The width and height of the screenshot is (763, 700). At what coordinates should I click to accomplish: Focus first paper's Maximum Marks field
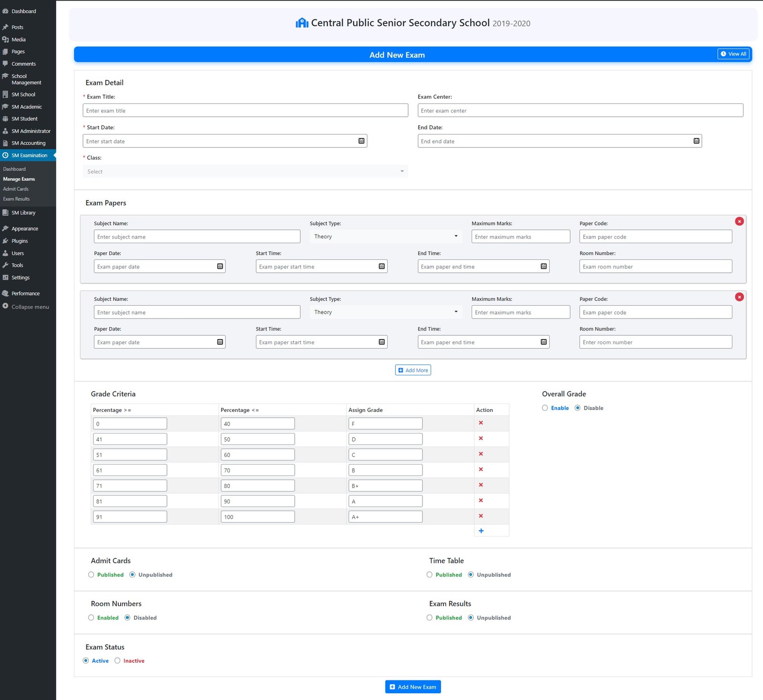click(521, 237)
